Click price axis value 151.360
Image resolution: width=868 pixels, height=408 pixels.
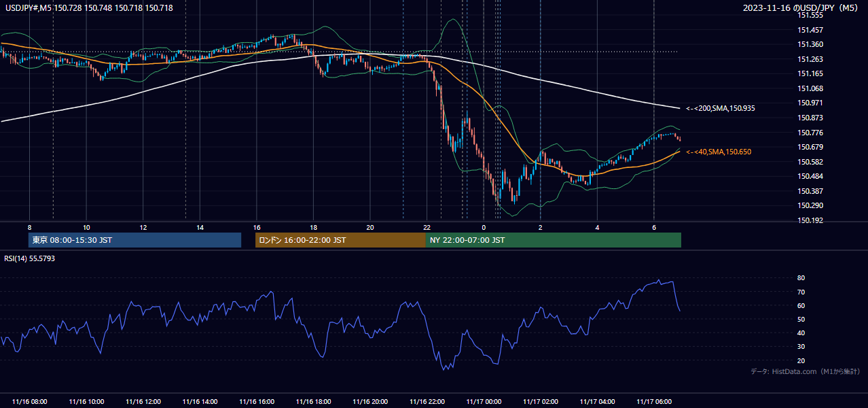point(810,44)
